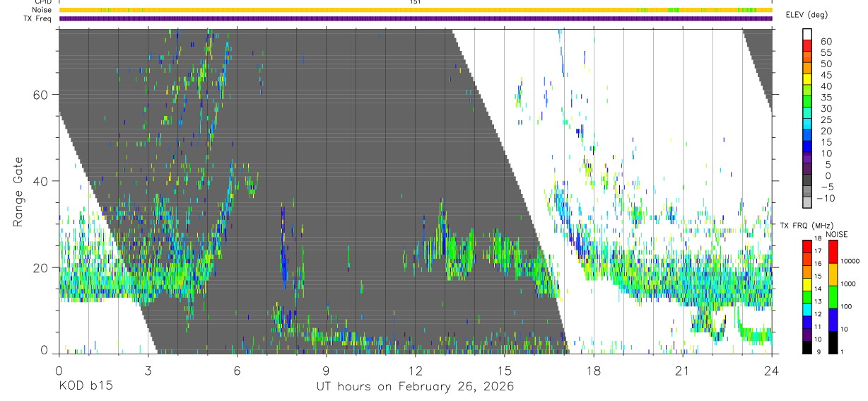Click the white top segment of the ELEV color bar
Viewport: 868px width, 401px height.
point(807,33)
